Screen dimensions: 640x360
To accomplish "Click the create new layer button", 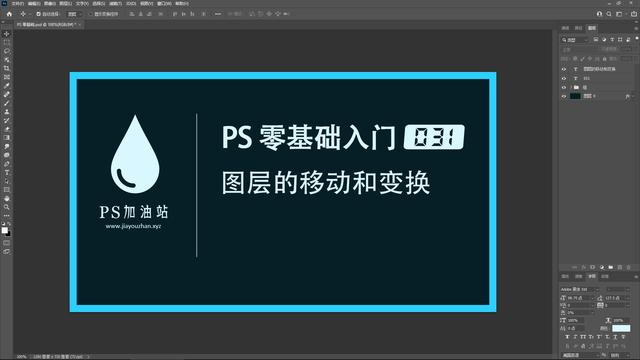I will tap(620, 267).
